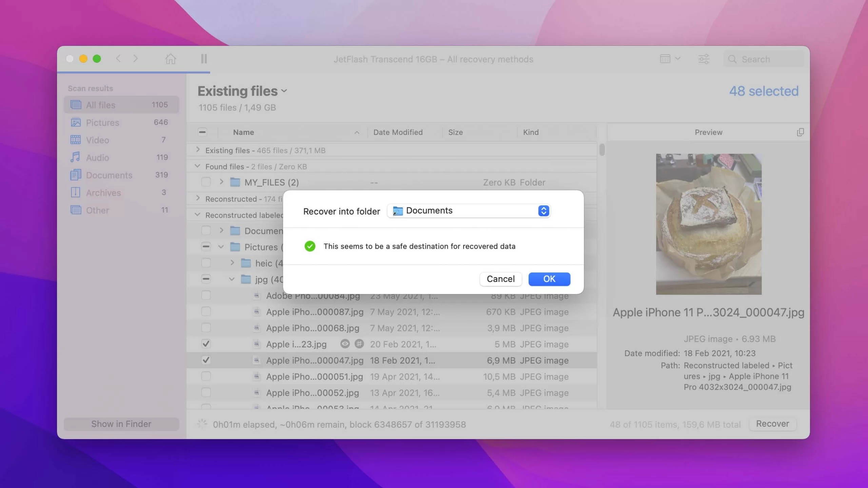Select the Documents folder dropdown in dialog
Image resolution: width=868 pixels, height=488 pixels.
(469, 211)
